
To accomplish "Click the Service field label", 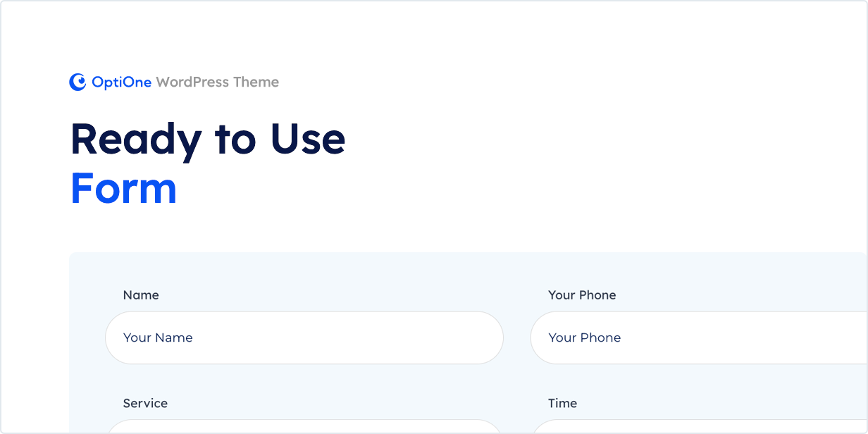I will [x=145, y=404].
